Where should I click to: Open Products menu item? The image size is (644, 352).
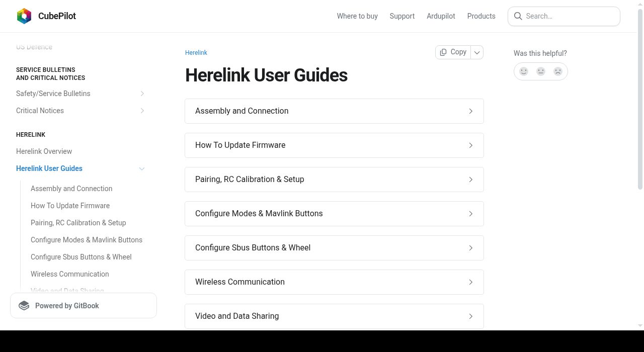(x=481, y=16)
